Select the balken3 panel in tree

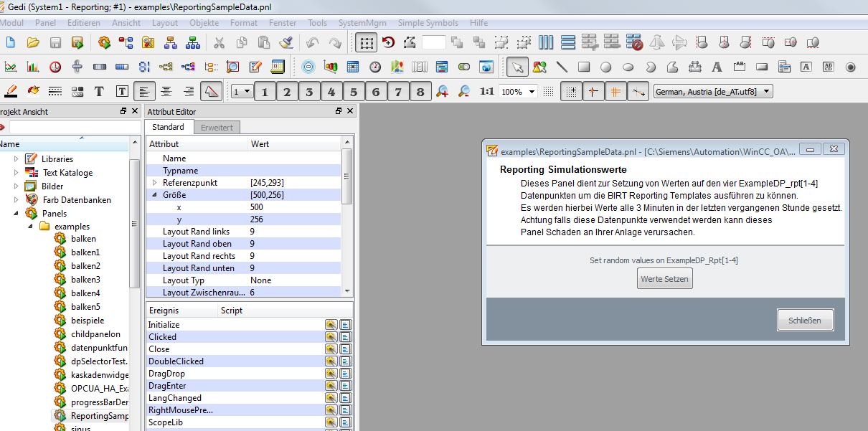coord(85,280)
